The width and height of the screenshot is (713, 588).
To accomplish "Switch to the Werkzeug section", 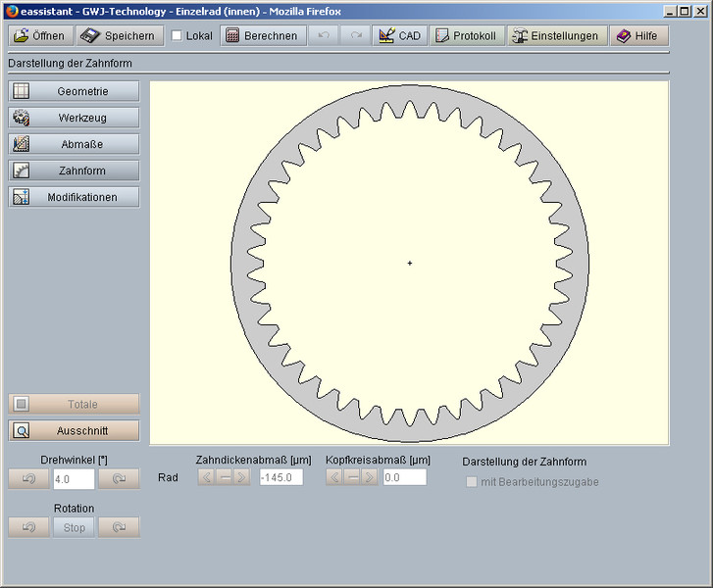I will pyautogui.click(x=74, y=118).
